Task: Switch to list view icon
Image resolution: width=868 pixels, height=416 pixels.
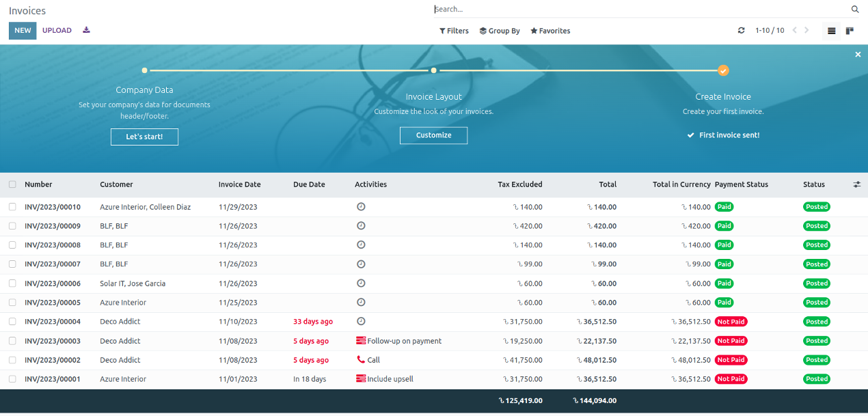Action: coord(831,31)
